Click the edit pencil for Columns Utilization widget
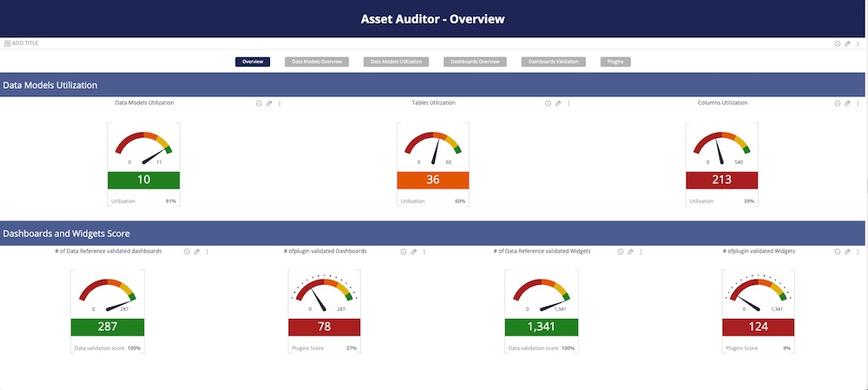This screenshot has height=390, width=868. tap(847, 103)
